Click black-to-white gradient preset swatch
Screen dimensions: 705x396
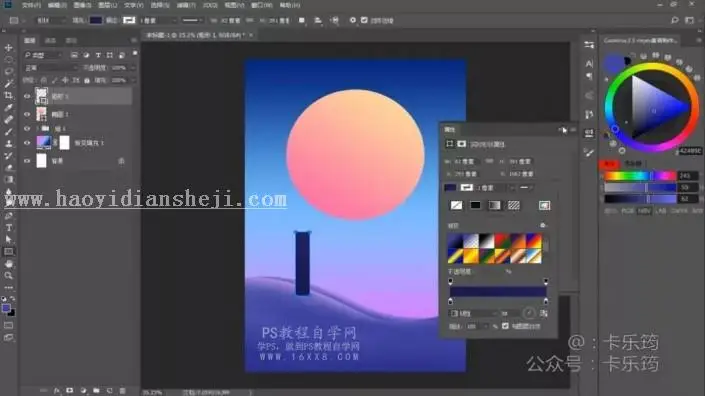click(486, 241)
